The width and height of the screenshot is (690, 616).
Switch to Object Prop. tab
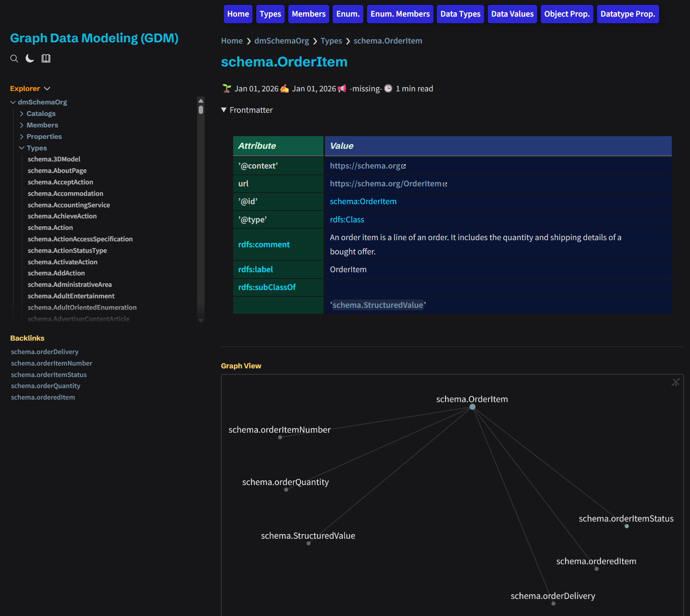(566, 14)
